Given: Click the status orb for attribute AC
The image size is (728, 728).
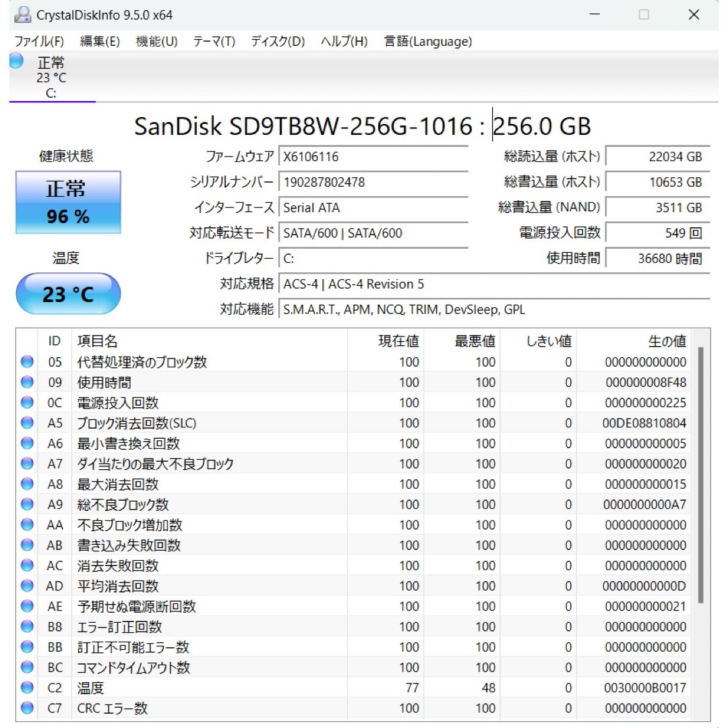Looking at the screenshot, I should [28, 566].
